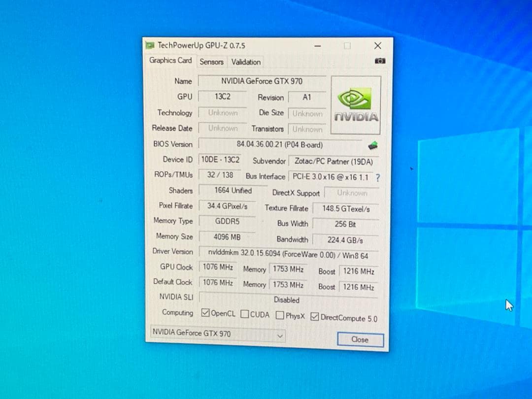Viewport: 532px width, 399px height.
Task: Enable the CUDA checkbox
Action: [244, 314]
